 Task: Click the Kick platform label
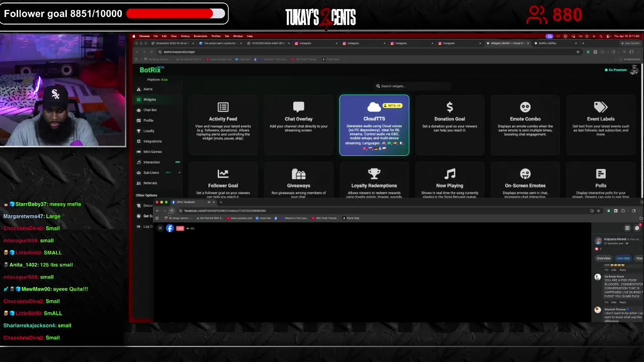point(165,79)
